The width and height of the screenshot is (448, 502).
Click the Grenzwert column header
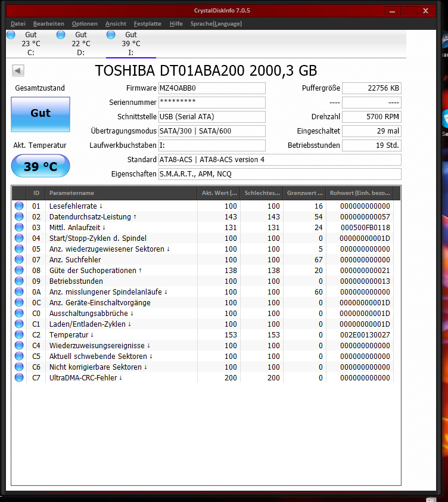coord(304,193)
